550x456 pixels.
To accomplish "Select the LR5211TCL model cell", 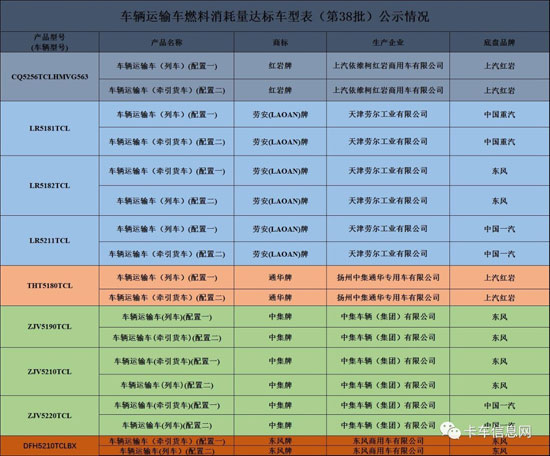I will (49, 241).
